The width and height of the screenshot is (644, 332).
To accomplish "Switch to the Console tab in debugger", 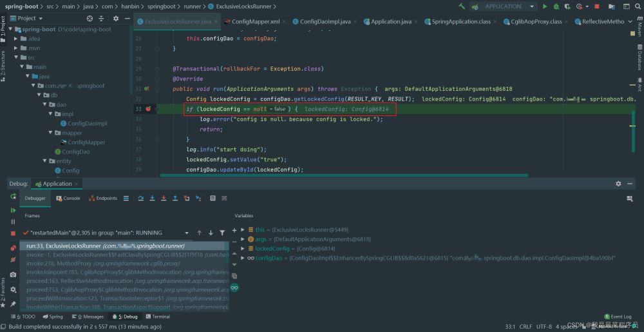I will [68, 198].
